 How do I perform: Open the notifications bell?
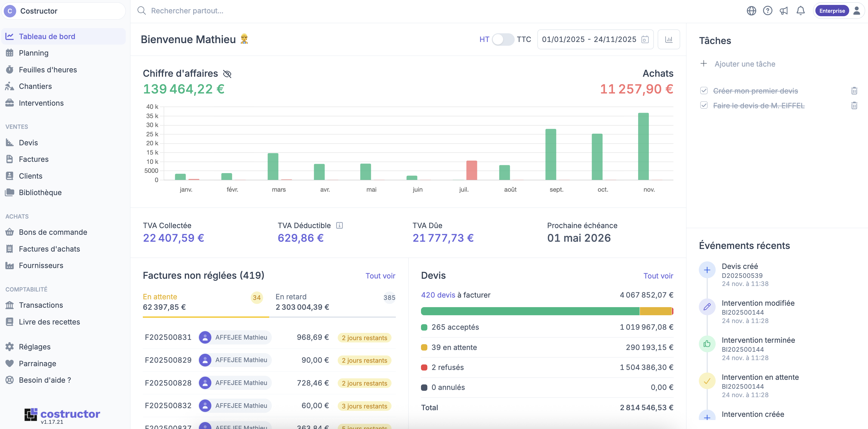(800, 11)
